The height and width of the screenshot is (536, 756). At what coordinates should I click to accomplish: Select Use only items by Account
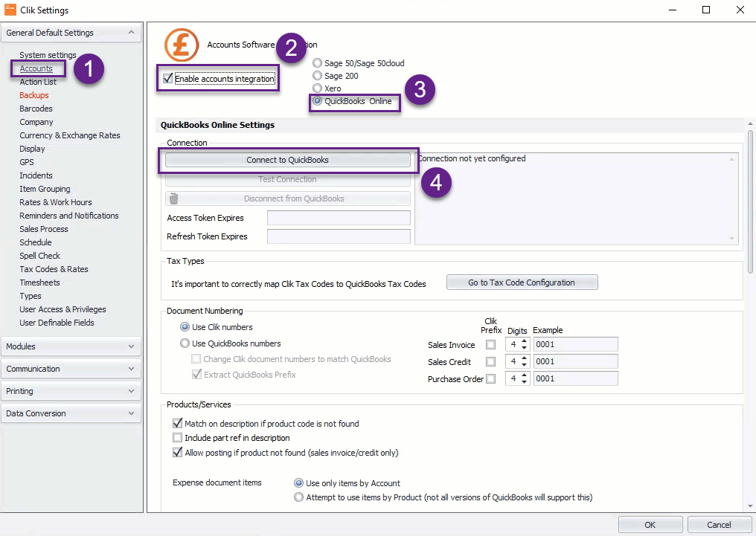point(299,483)
